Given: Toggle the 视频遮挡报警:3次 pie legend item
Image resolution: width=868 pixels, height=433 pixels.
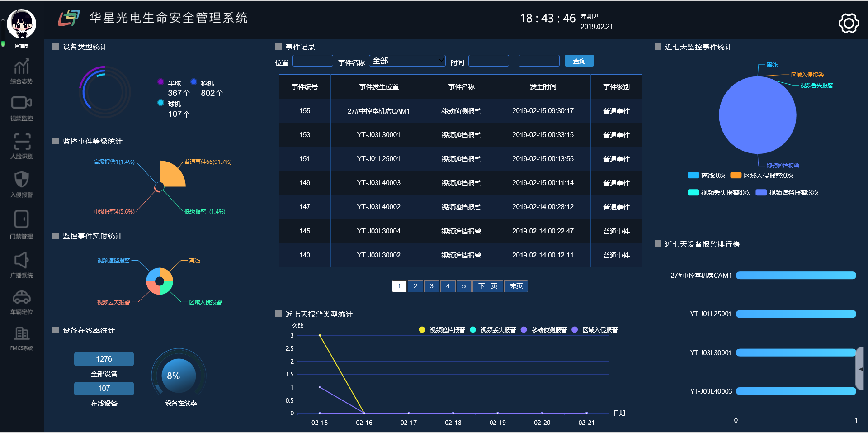Looking at the screenshot, I should pyautogui.click(x=788, y=193).
